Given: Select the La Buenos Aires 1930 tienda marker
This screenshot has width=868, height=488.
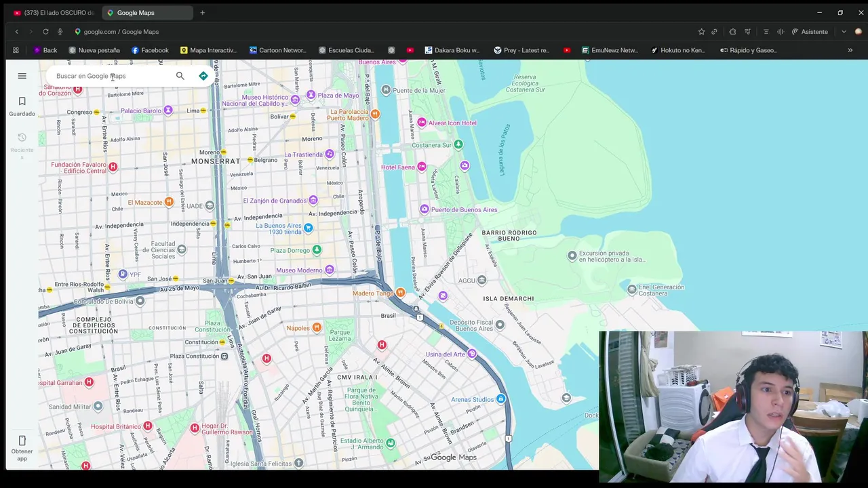Looking at the screenshot, I should click(308, 228).
